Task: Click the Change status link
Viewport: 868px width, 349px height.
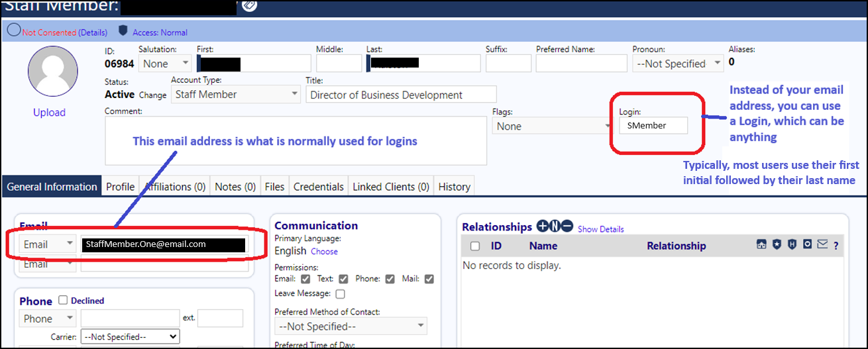Action: tap(153, 95)
